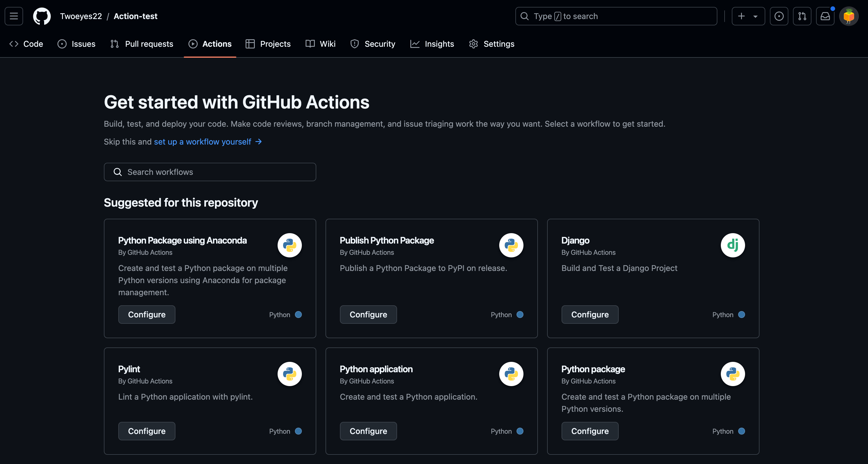Screen dimensions: 868x464
Task: Click the Pull requests tab branch icon
Action: point(115,44)
